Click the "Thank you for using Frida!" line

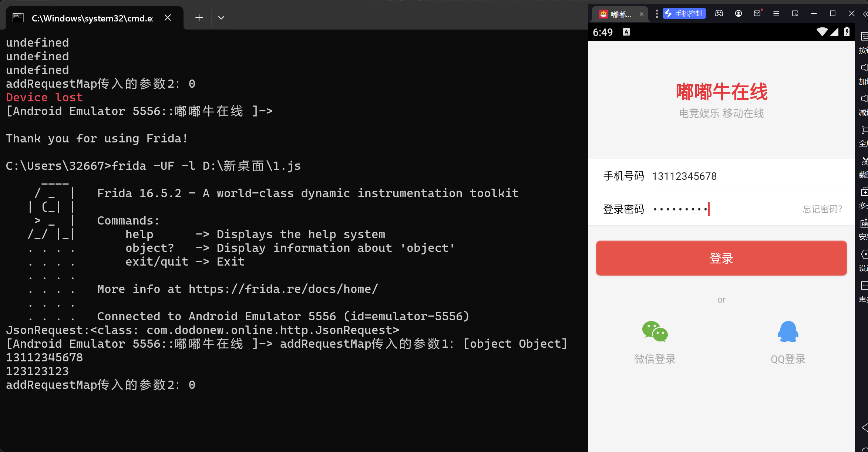(x=97, y=139)
